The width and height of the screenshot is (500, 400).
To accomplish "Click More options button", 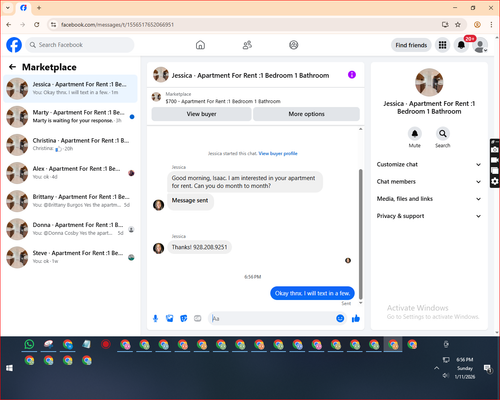I will [306, 114].
